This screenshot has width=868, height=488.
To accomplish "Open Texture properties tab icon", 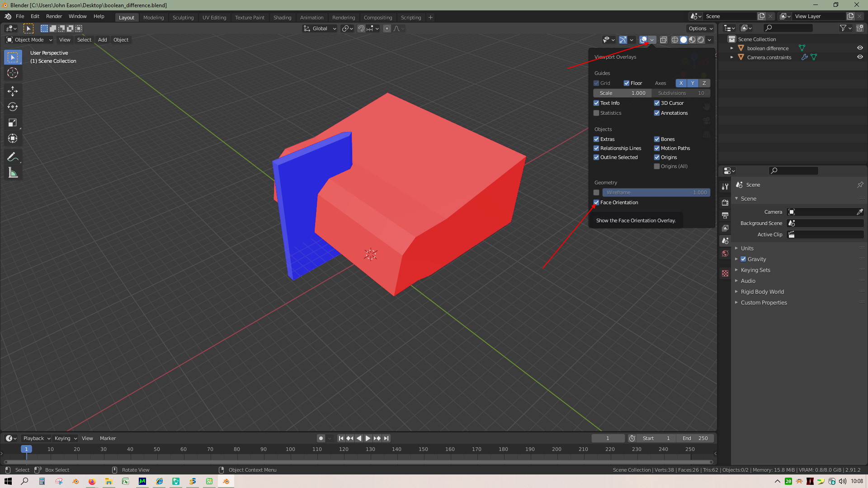I will coord(725,273).
